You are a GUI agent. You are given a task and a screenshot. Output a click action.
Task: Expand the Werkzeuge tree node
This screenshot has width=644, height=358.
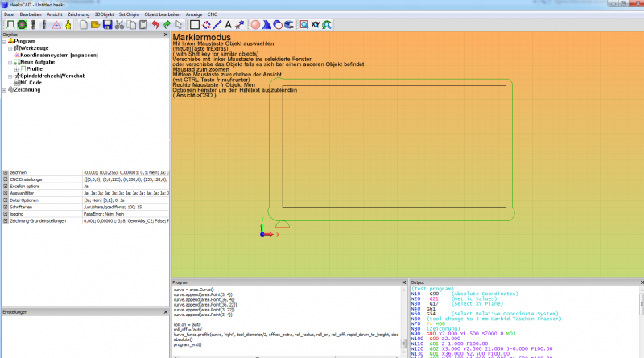click(x=10, y=48)
